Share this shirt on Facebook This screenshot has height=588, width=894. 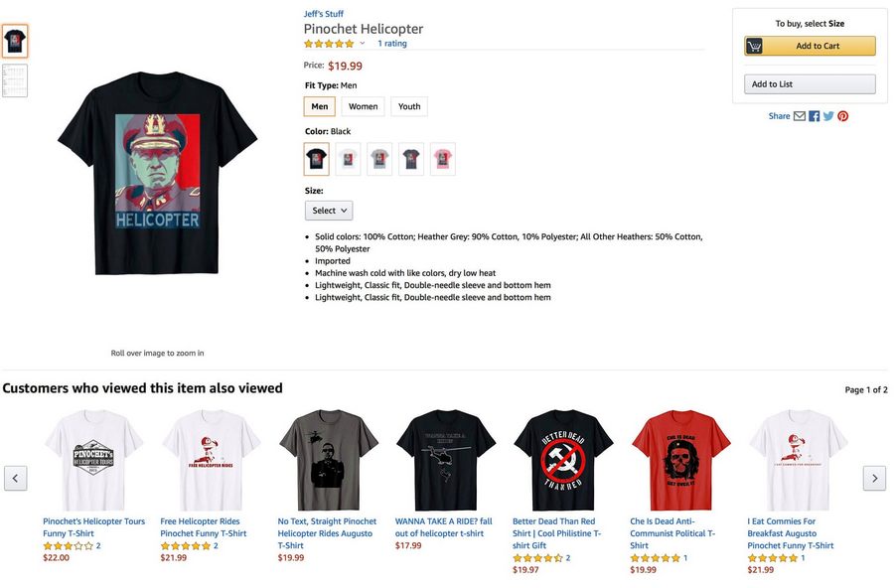click(815, 116)
